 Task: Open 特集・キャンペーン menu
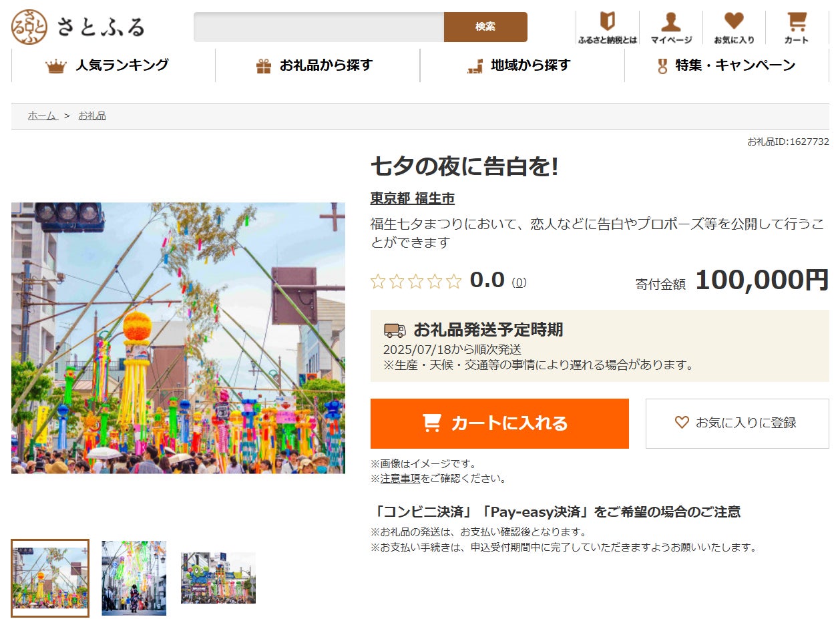point(726,65)
